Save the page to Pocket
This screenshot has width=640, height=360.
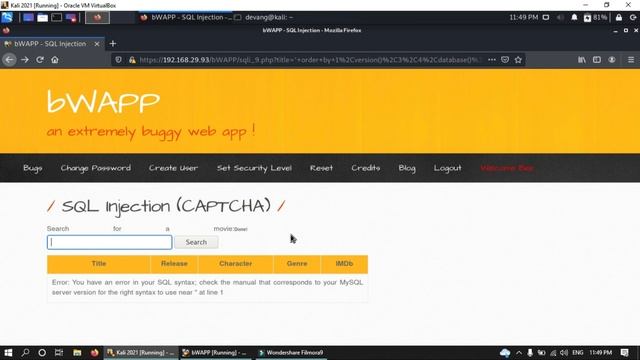[505, 60]
